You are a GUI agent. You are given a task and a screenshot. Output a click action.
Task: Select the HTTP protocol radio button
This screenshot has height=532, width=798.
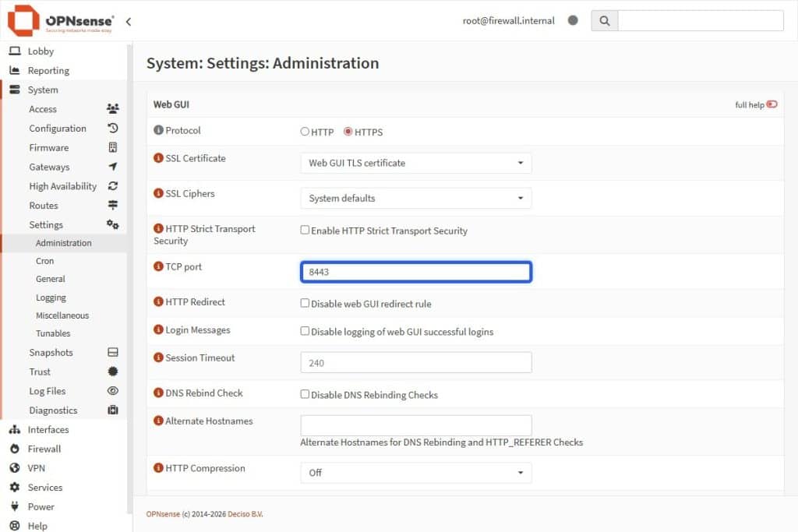click(304, 132)
